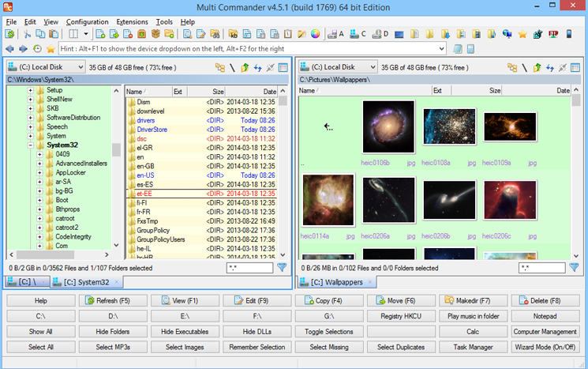The image size is (588, 369).
Task: Toggle column layout icon in right panel header
Action: click(575, 68)
